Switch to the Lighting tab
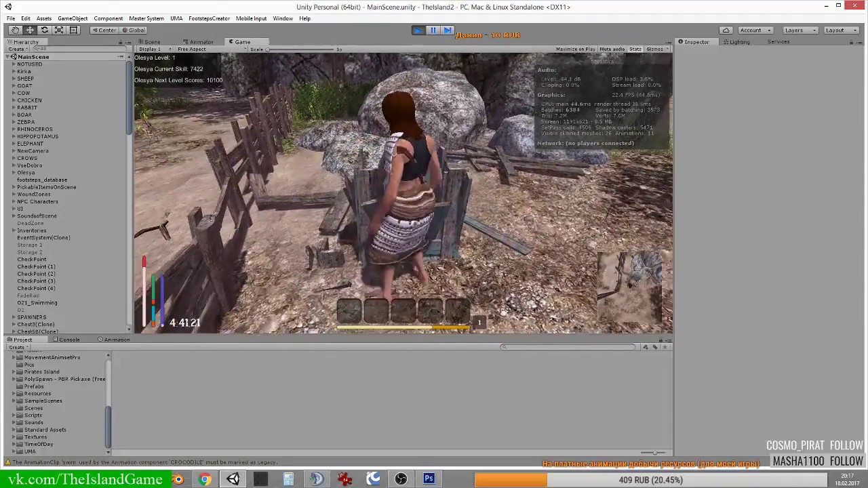868x488 pixels. pos(738,42)
